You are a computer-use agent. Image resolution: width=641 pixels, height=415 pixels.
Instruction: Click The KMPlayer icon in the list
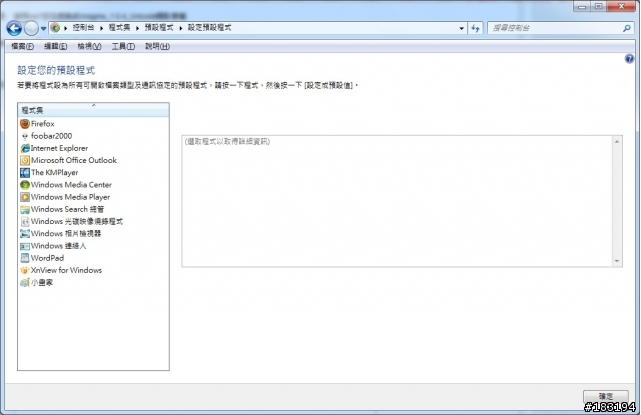click(x=25, y=173)
